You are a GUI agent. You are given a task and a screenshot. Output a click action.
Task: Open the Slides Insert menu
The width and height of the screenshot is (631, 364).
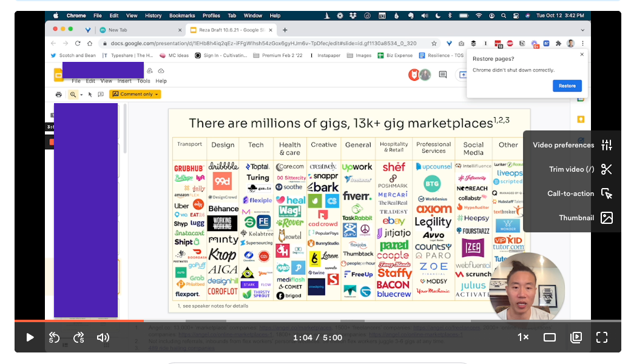coord(124,81)
